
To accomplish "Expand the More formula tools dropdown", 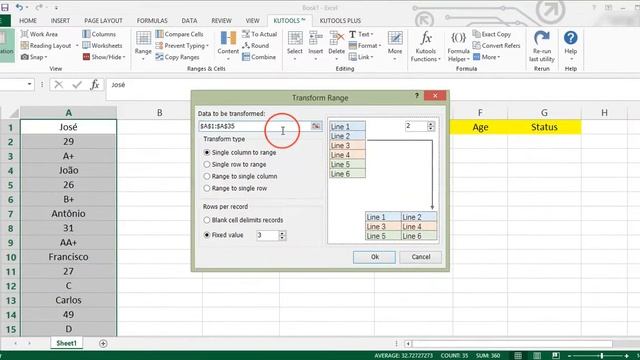I will [487, 57].
